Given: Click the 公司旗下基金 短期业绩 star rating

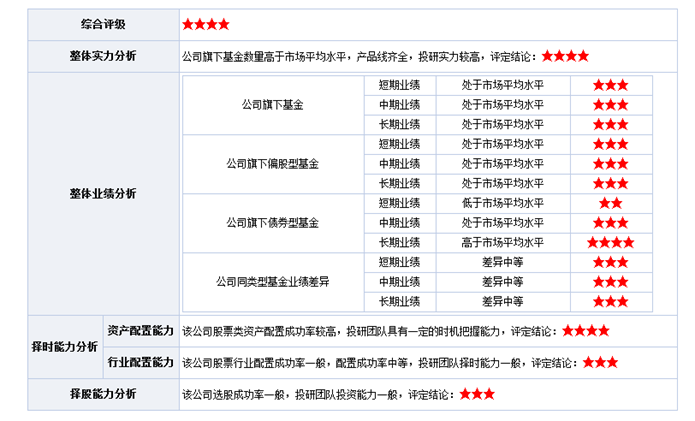Looking at the screenshot, I should 610,85.
